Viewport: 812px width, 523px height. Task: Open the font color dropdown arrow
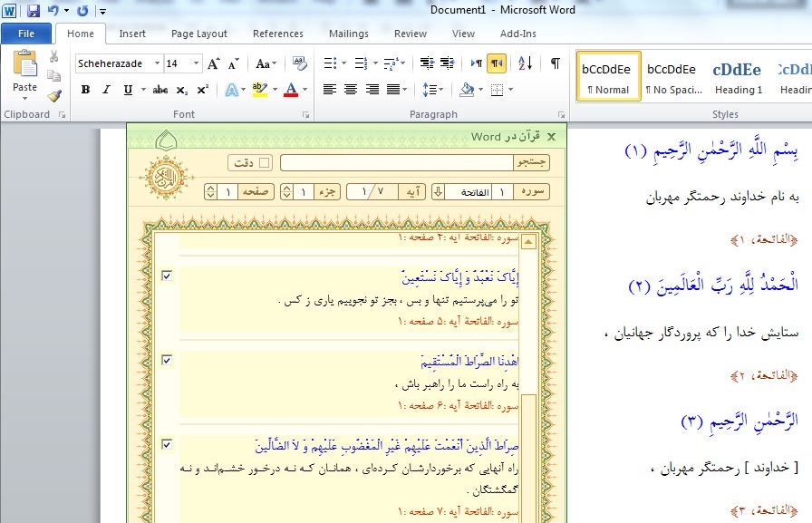tap(305, 90)
